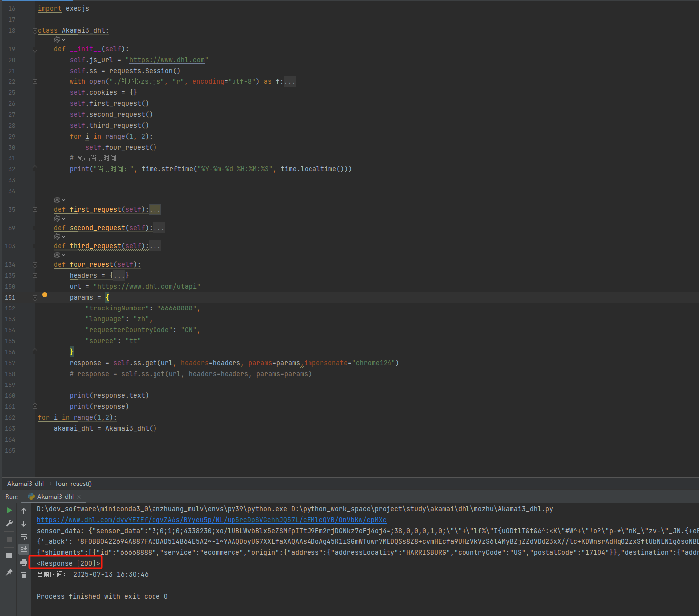Click the stop process square icon
Image resolution: width=699 pixels, height=616 pixels.
(9, 539)
